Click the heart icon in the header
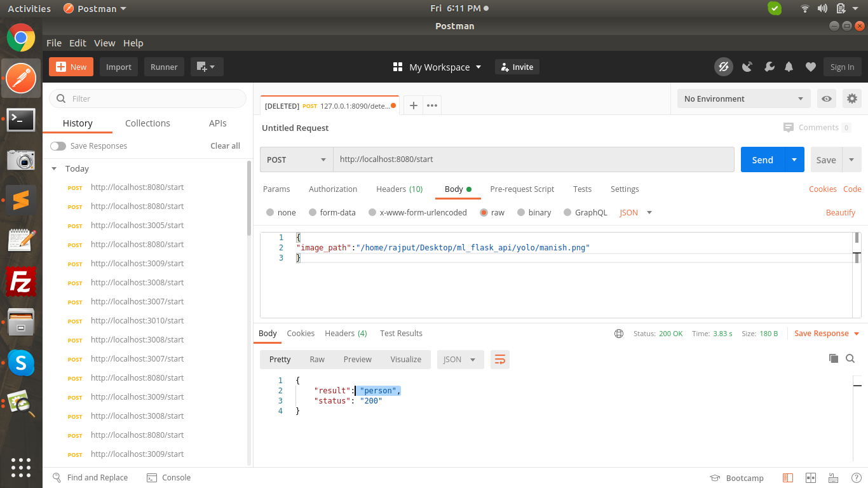The image size is (868, 488). tap(810, 67)
